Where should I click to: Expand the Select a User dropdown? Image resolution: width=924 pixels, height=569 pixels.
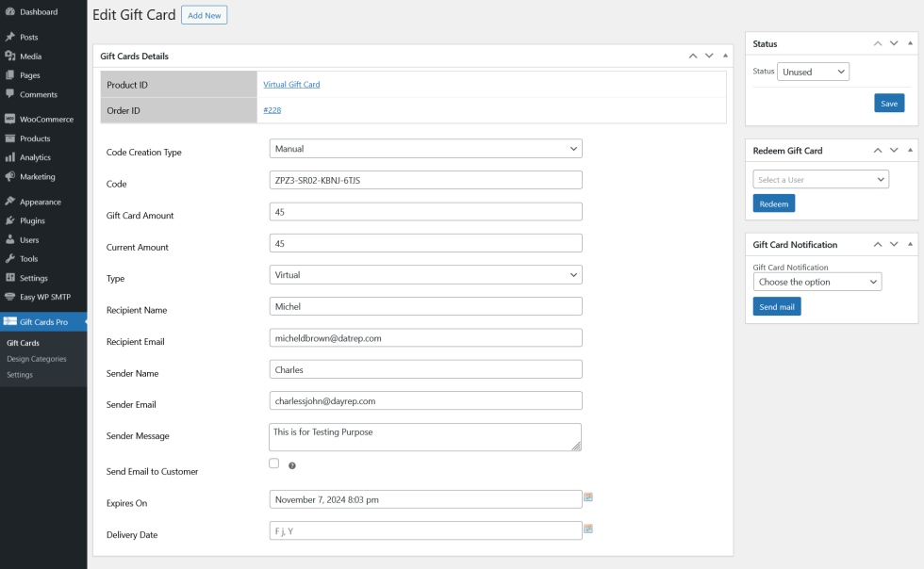point(820,180)
